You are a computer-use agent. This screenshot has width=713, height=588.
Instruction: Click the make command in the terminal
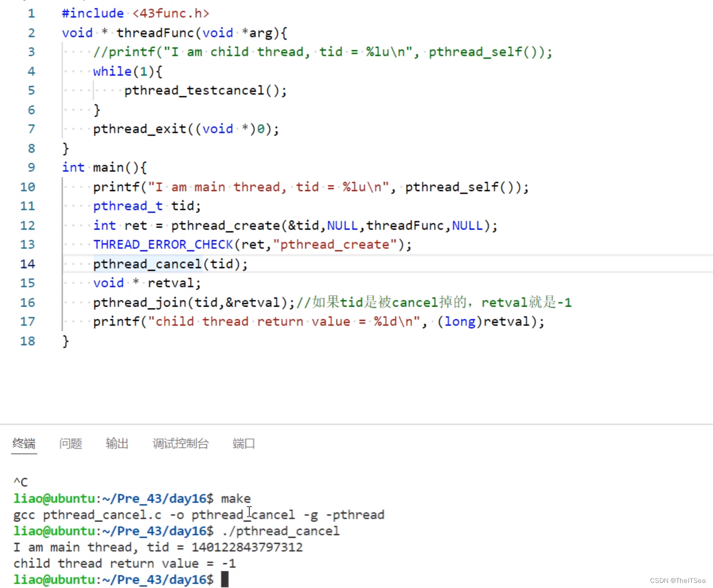[236, 499]
